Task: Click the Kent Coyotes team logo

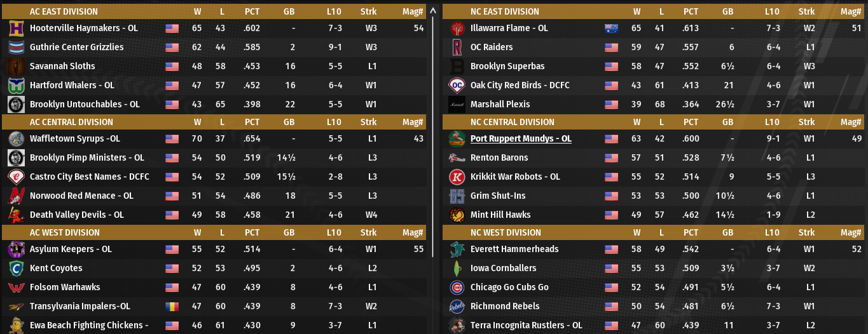Action: [16, 269]
